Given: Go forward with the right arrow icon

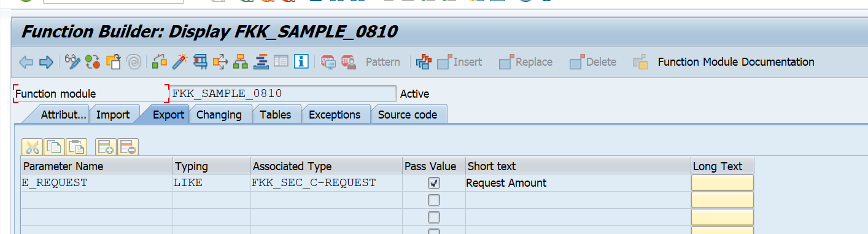Looking at the screenshot, I should (46, 62).
